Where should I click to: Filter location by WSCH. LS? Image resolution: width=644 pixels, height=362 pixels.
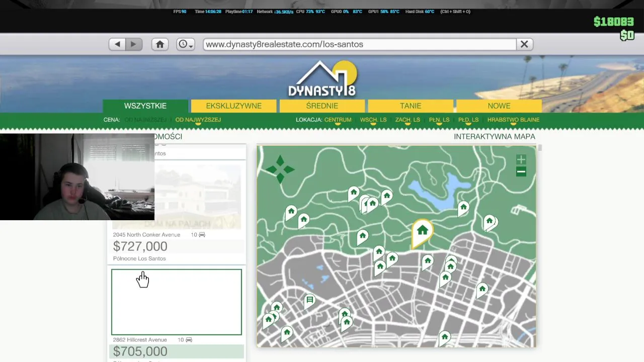[x=373, y=120]
